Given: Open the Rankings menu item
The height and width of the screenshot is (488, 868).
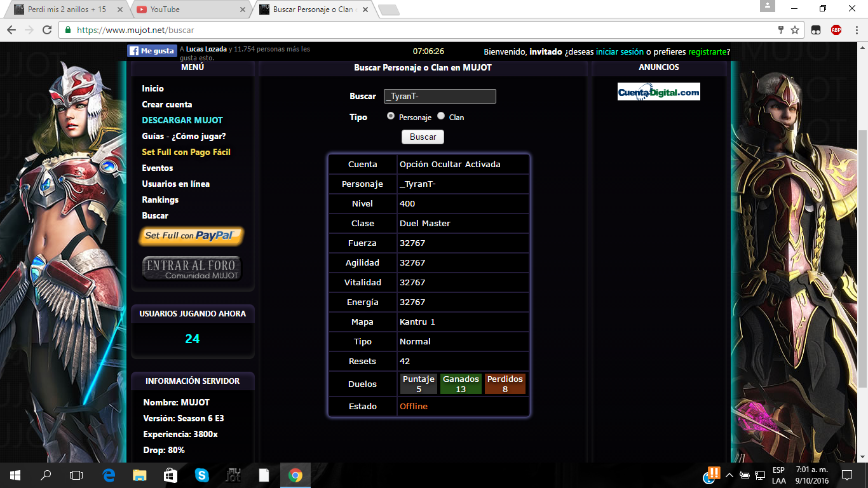Looking at the screenshot, I should click(160, 200).
